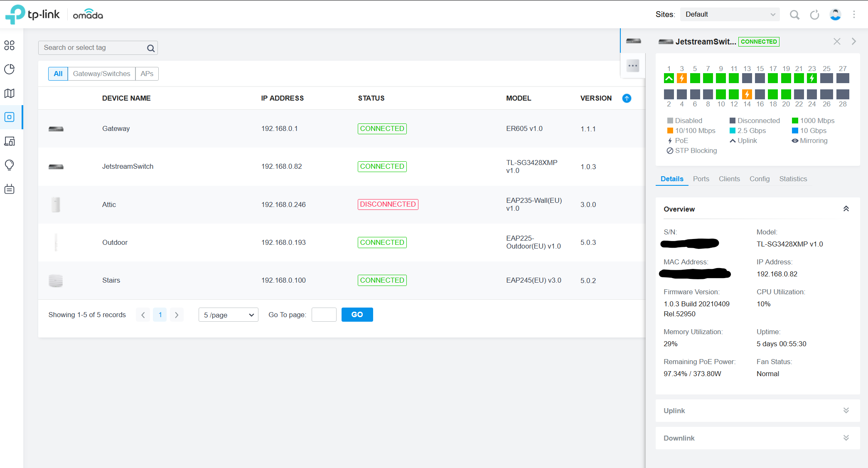The width and height of the screenshot is (868, 468).
Task: Go to next page arrow
Action: point(177,315)
